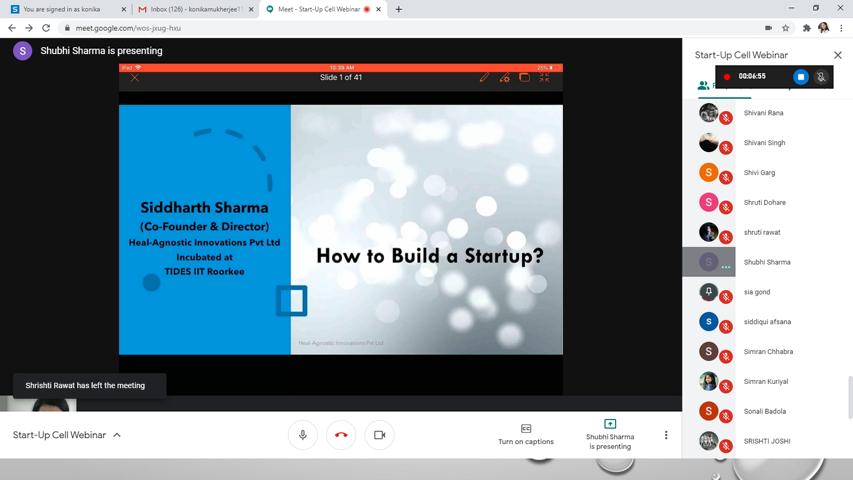Click Simran Kuriyal's profile photo
853x480 pixels.
click(x=708, y=381)
